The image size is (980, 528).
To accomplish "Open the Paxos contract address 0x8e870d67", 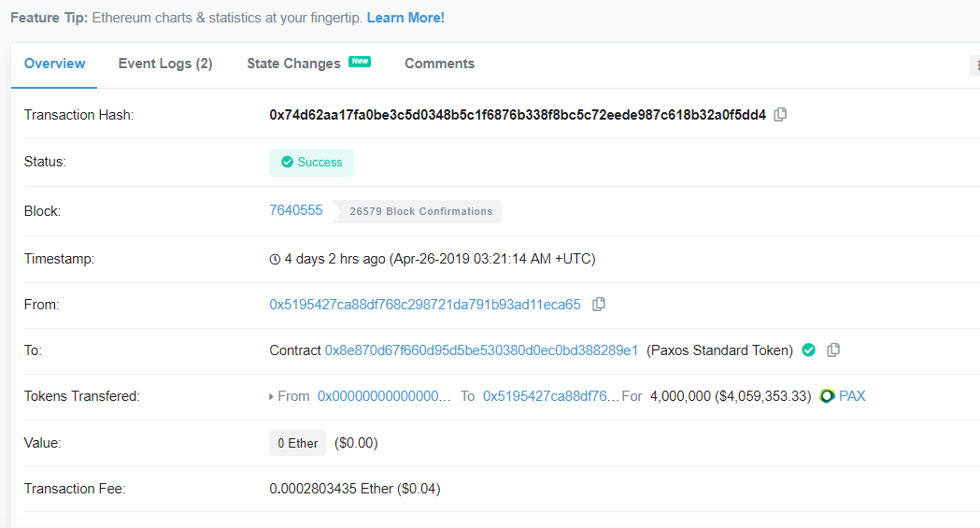I will pyautogui.click(x=481, y=350).
